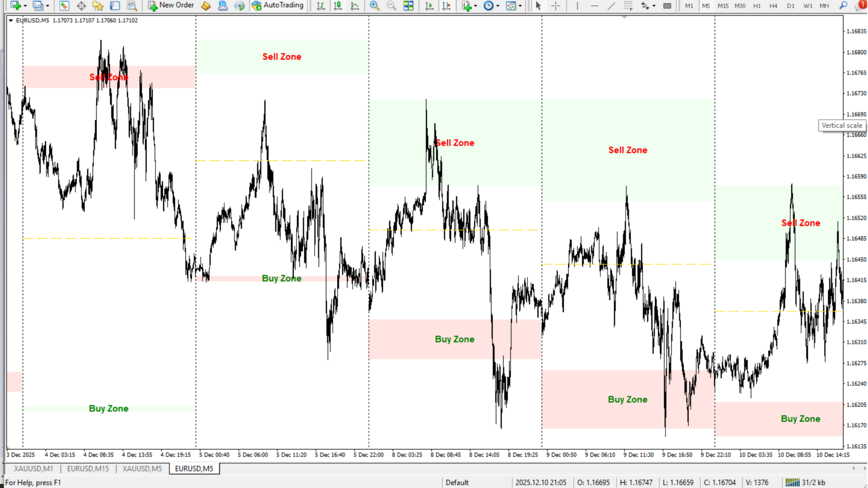Toggle the AutoTrading button

(278, 5)
